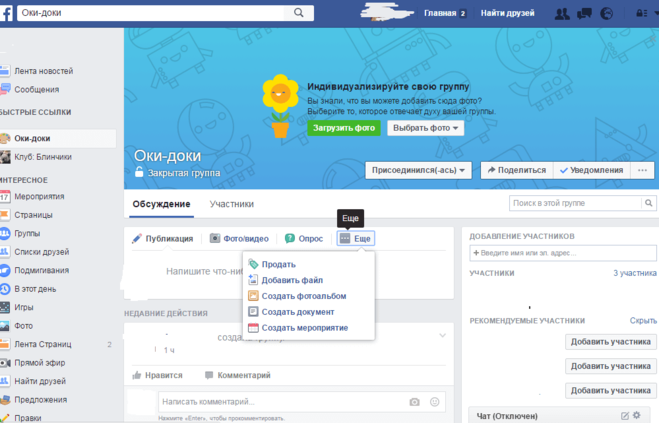Click Нравится on the post
The height and width of the screenshot is (423, 659).
coord(158,375)
